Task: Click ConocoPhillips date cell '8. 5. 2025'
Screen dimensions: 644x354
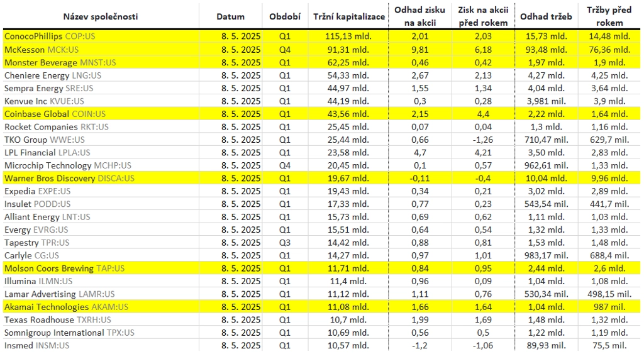Action: coord(241,36)
